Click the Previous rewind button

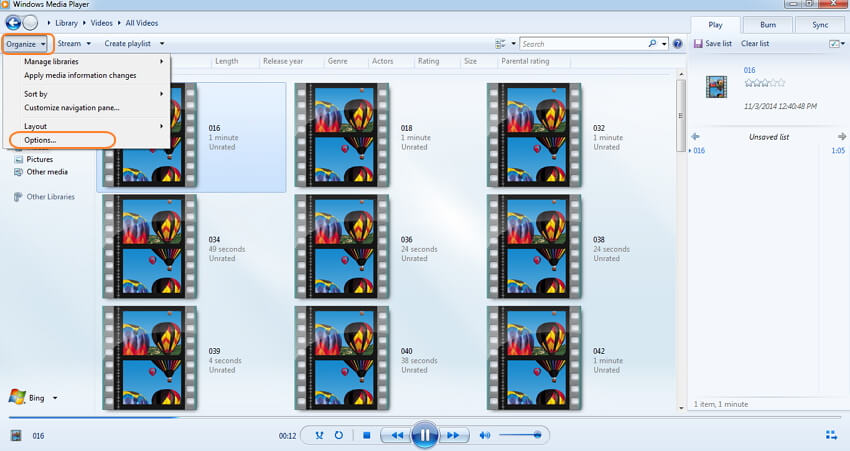pyautogui.click(x=396, y=435)
